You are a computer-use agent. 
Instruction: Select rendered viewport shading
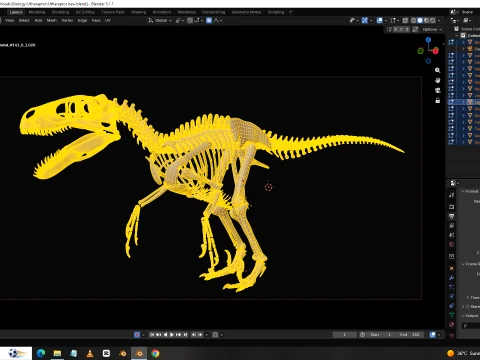click(433, 20)
